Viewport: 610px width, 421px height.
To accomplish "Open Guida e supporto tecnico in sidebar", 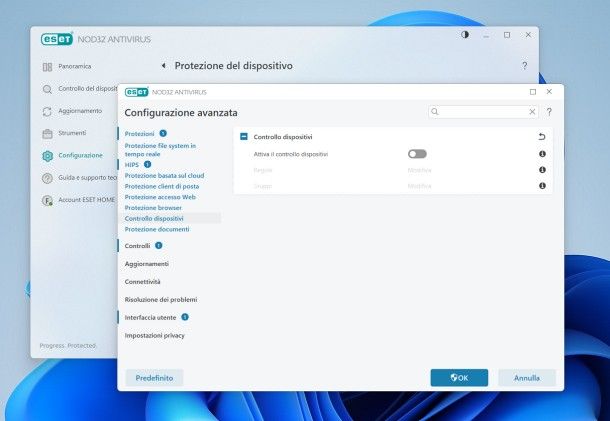I will coord(88,177).
